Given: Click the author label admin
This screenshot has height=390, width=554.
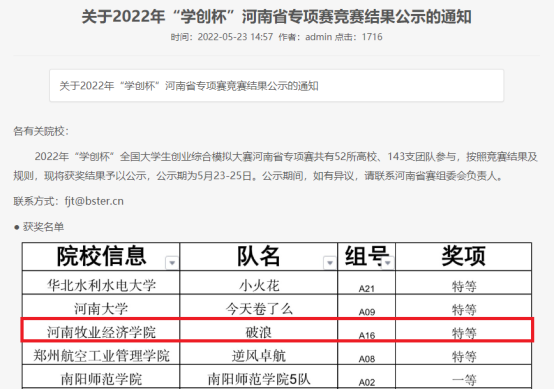Looking at the screenshot, I should pos(318,37).
